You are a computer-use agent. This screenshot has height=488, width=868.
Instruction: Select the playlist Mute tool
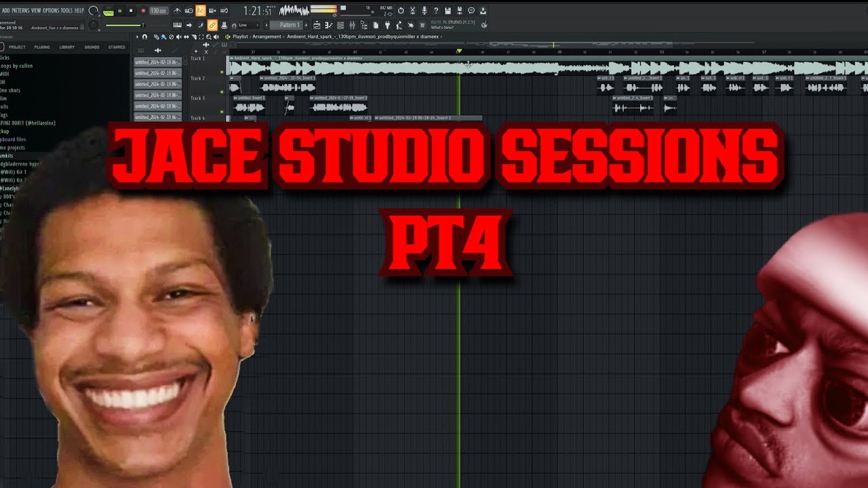click(x=178, y=37)
